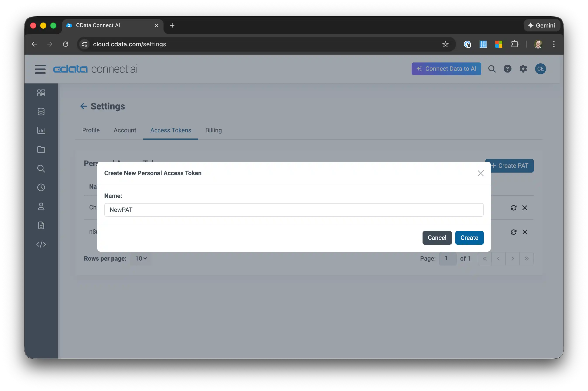The image size is (588, 391).
Task: Click the folder icon in the sidebar
Action: 41,149
